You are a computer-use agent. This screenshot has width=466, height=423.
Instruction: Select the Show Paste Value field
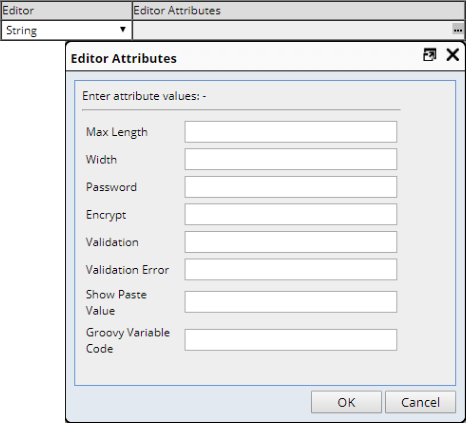pos(291,302)
